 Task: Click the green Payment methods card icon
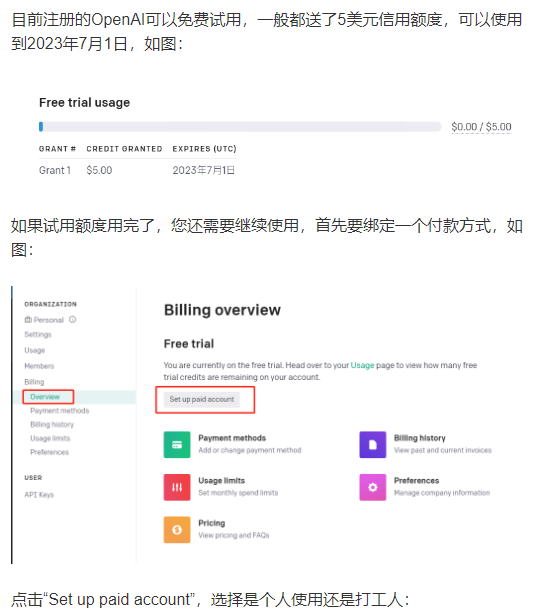[x=177, y=444]
